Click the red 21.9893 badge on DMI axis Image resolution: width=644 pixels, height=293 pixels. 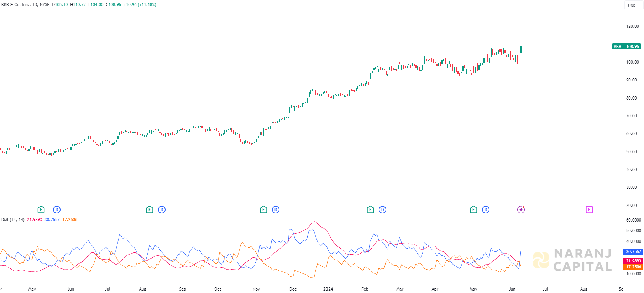634,261
